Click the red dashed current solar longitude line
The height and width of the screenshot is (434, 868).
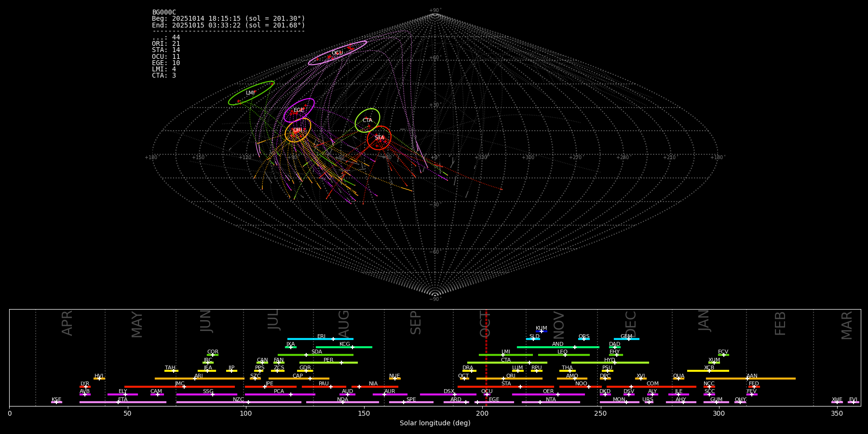pos(486,357)
